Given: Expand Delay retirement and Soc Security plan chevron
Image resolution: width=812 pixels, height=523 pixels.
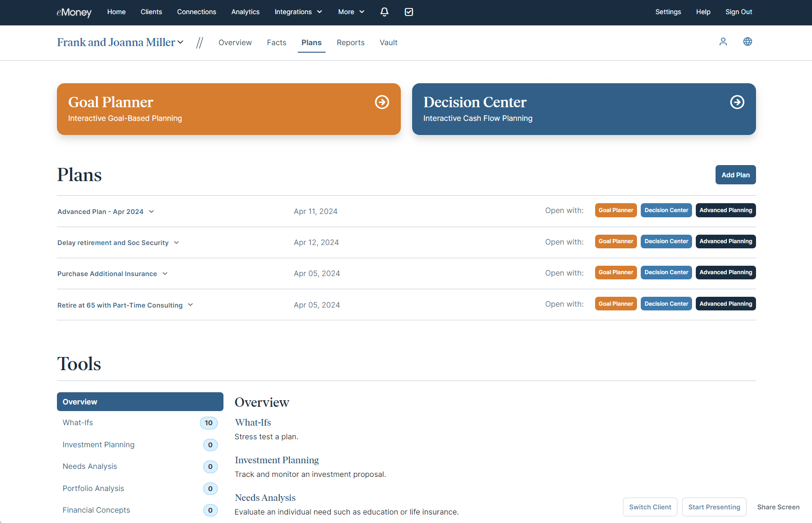Looking at the screenshot, I should 176,243.
